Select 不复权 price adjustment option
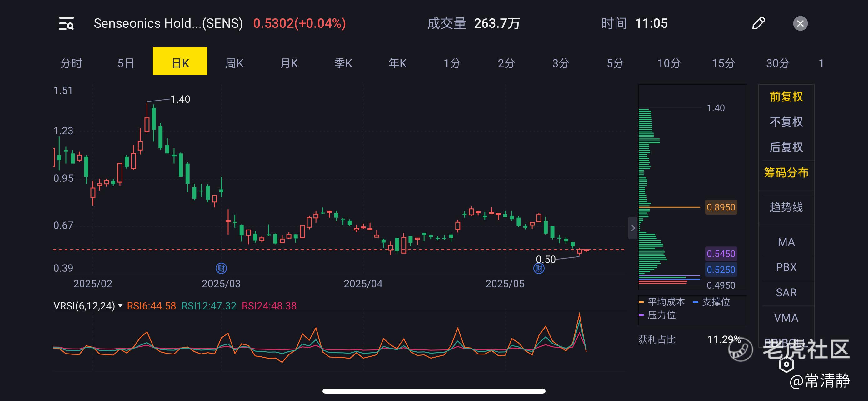This screenshot has width=868, height=401. click(x=786, y=122)
